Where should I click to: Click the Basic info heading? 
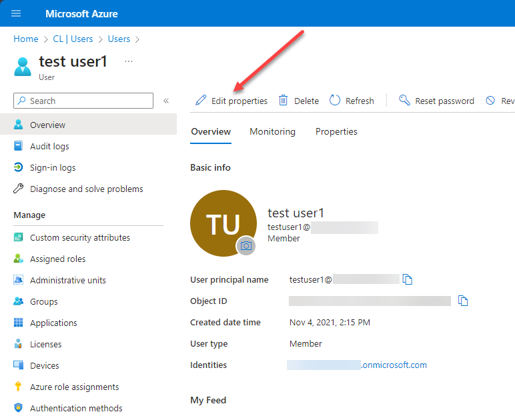tap(211, 168)
